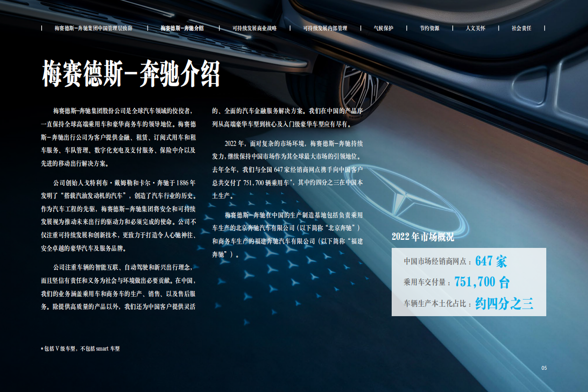The width and height of the screenshot is (588, 392).
Task: Select the 人文关怀 navigation item
Action: click(x=476, y=28)
